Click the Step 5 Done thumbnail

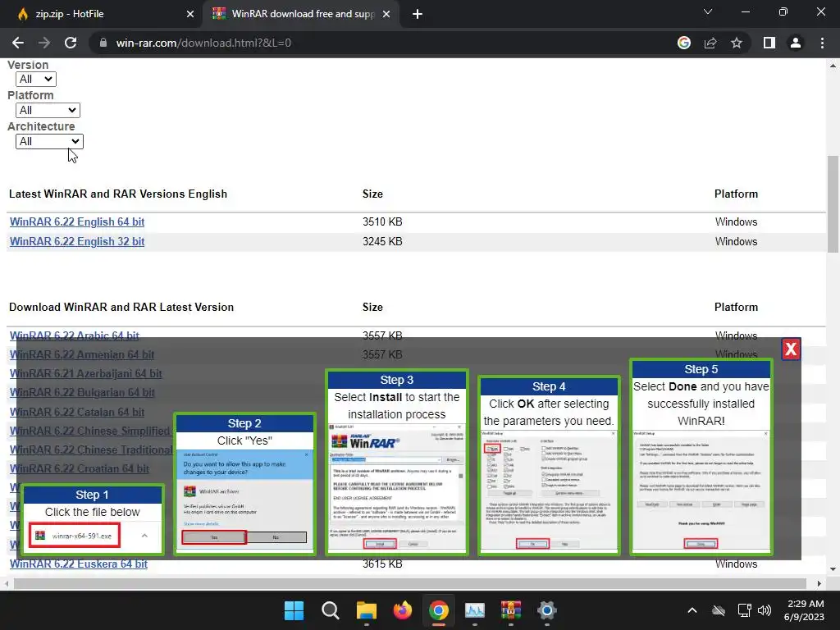click(x=701, y=456)
